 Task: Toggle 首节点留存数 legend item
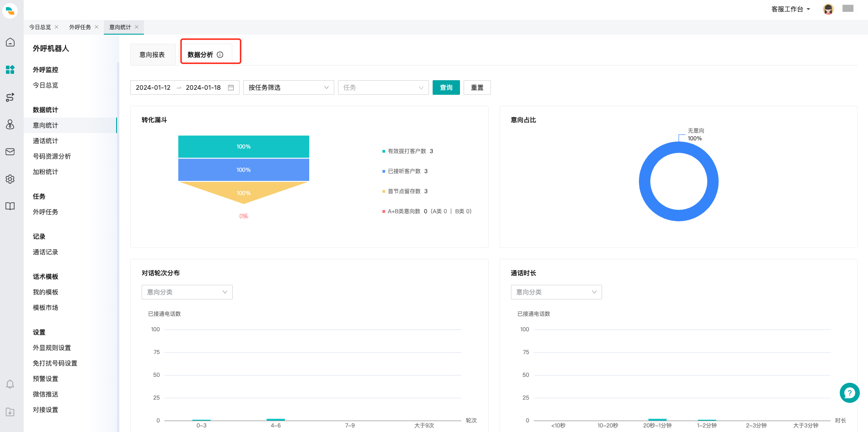[404, 191]
